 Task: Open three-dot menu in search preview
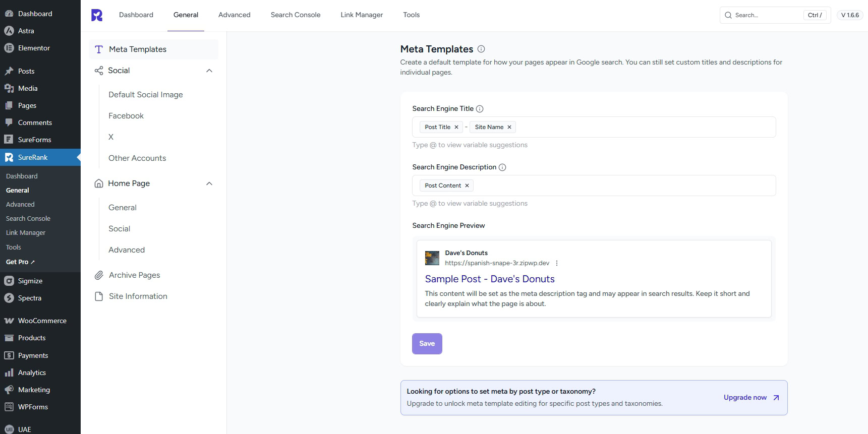(557, 263)
